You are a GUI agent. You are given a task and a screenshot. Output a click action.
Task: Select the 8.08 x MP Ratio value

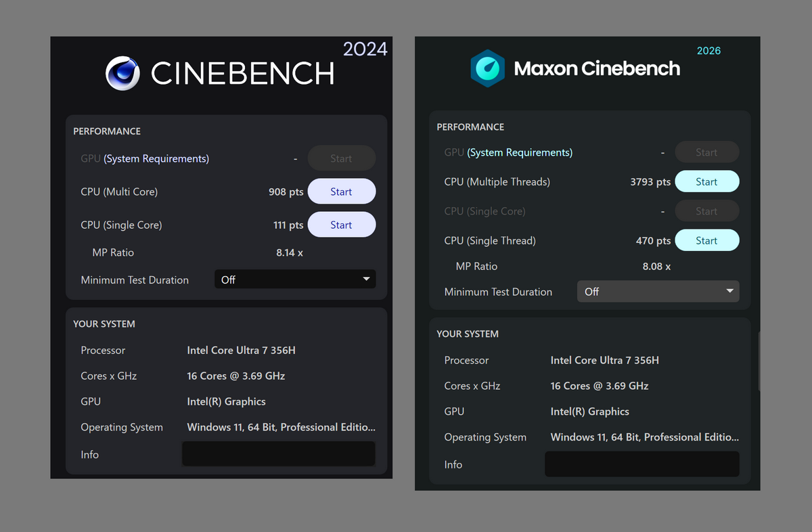656,266
